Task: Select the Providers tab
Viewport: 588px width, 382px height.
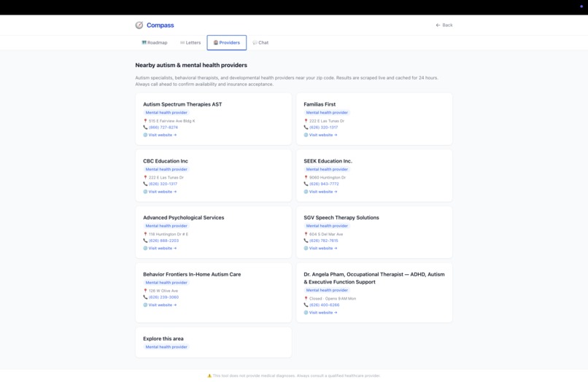Action: click(226, 43)
